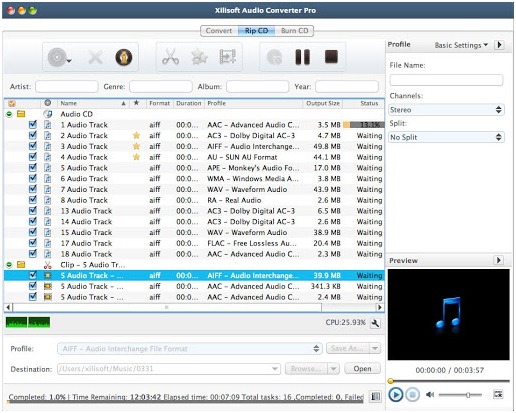Viewport: 516px width, 413px height.
Task: Click the track list horizontal scrollbar
Action: [x=167, y=307]
